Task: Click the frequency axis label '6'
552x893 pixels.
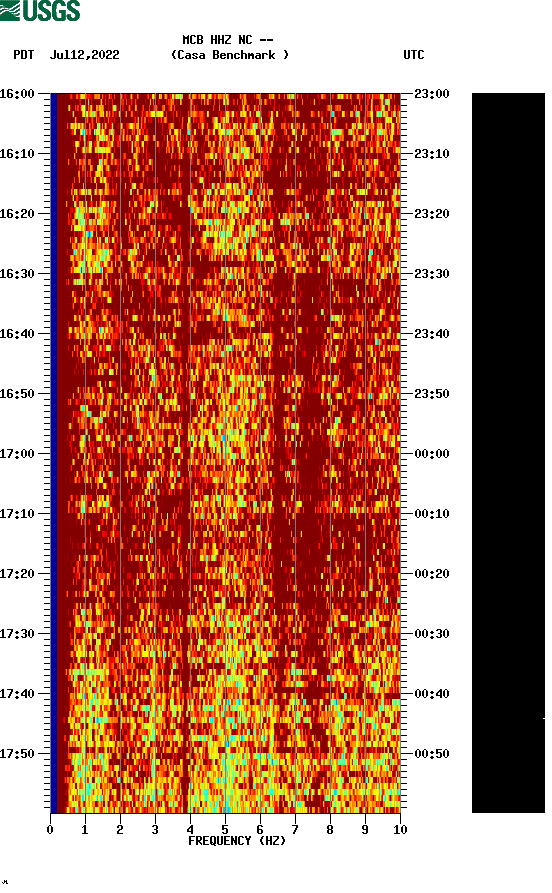Action: 260,830
